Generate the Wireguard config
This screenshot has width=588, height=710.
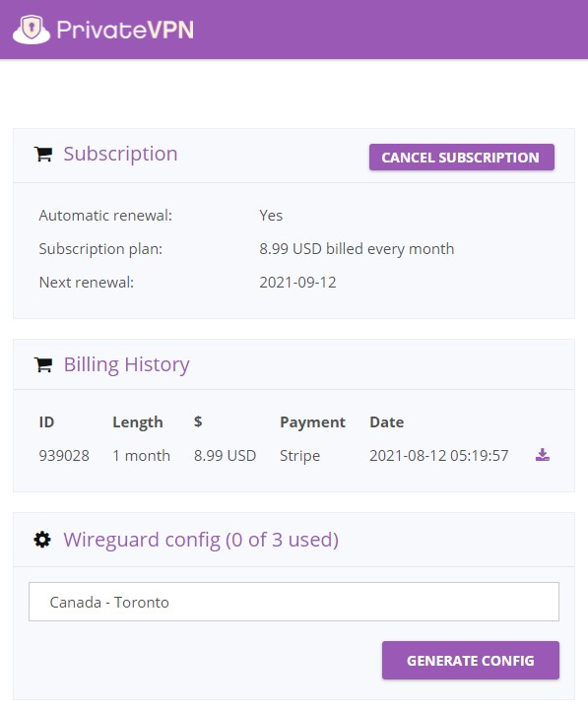coord(471,660)
